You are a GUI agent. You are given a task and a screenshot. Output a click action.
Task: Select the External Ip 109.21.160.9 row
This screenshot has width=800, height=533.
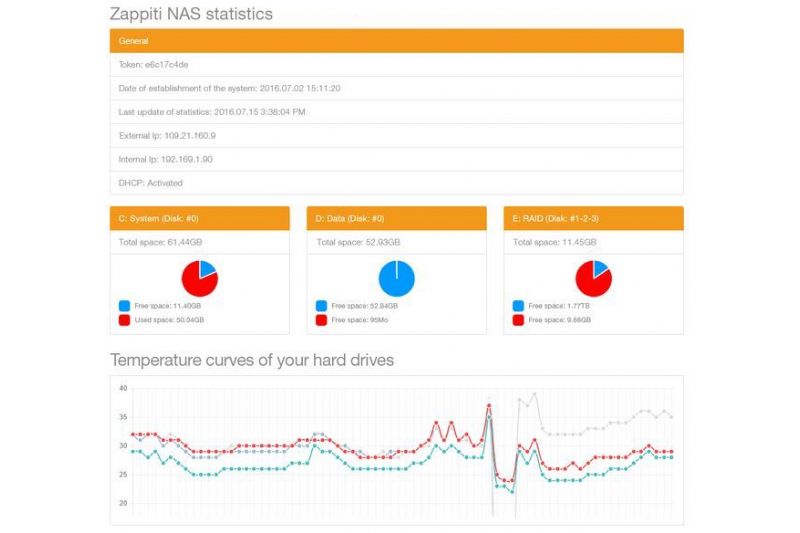coord(396,136)
